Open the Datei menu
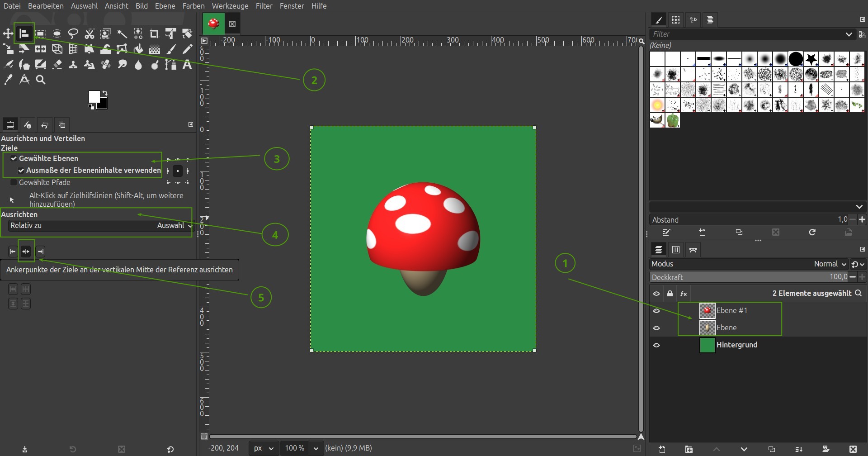The height and width of the screenshot is (456, 868). pyautogui.click(x=12, y=6)
